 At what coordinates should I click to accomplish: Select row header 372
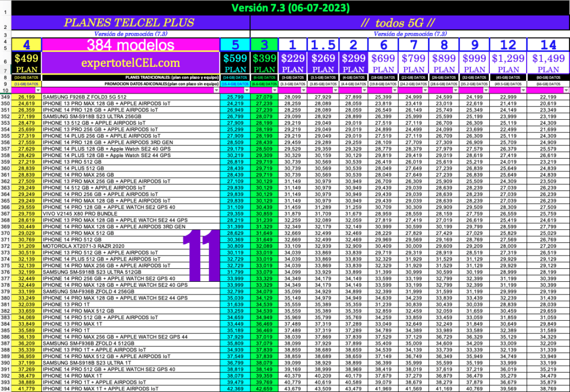coord(6,246)
